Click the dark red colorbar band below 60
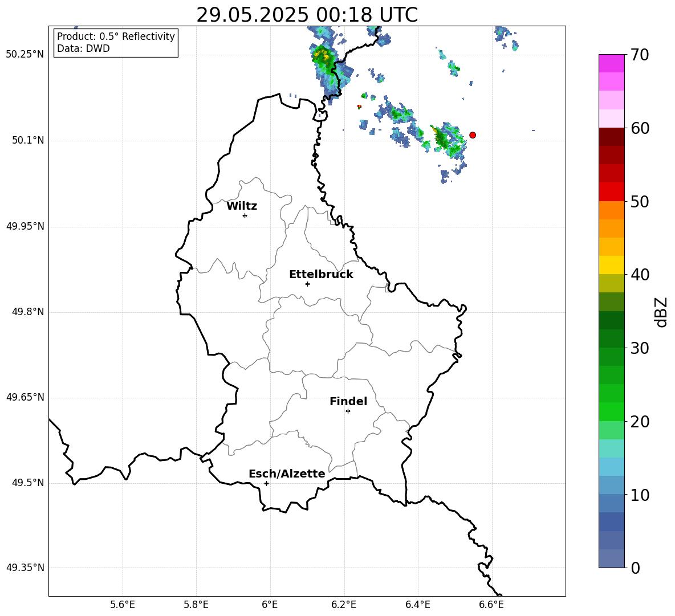This screenshot has width=675, height=616. click(611, 137)
